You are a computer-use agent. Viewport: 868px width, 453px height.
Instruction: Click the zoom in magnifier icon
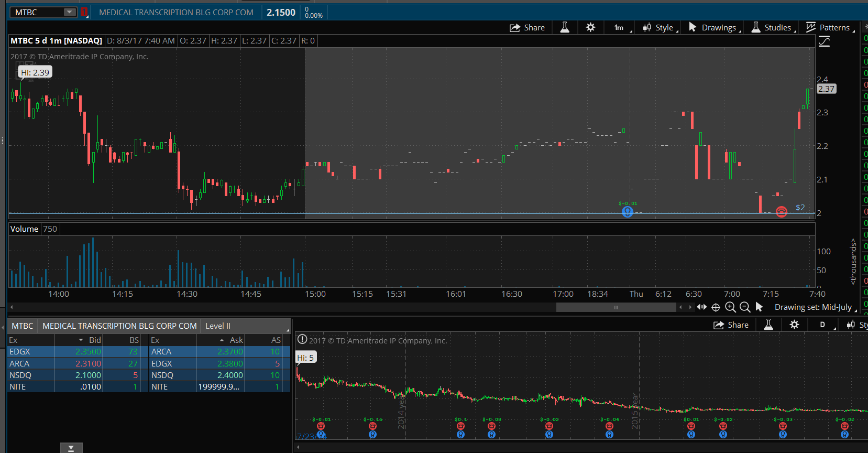(730, 307)
